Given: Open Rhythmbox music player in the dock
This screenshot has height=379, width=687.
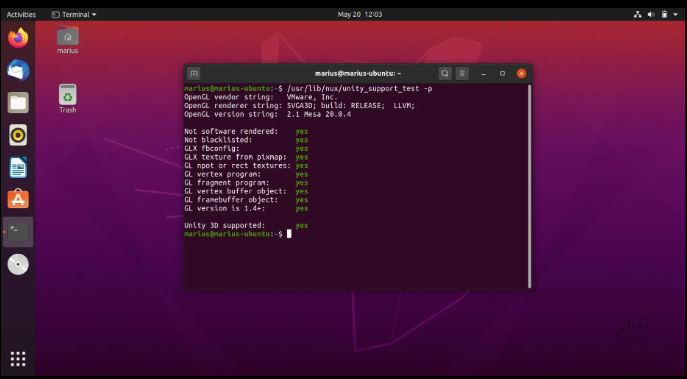Looking at the screenshot, I should 18,135.
